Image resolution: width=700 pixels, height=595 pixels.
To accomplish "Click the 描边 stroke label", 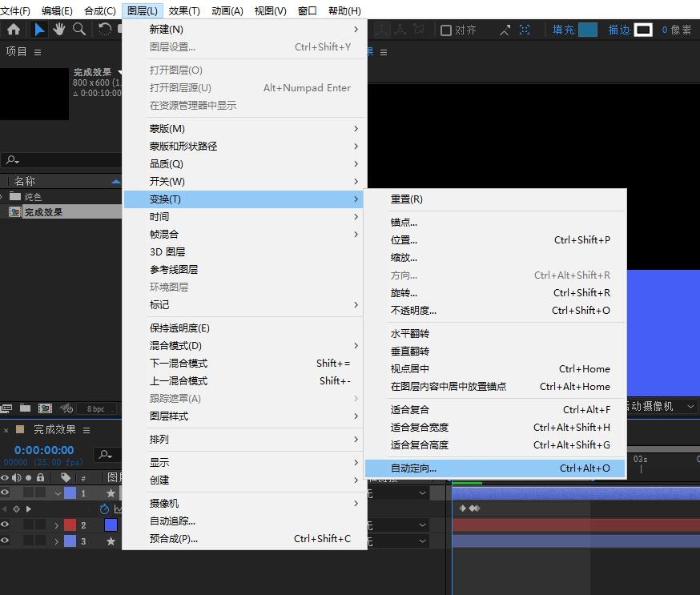I will pyautogui.click(x=619, y=30).
